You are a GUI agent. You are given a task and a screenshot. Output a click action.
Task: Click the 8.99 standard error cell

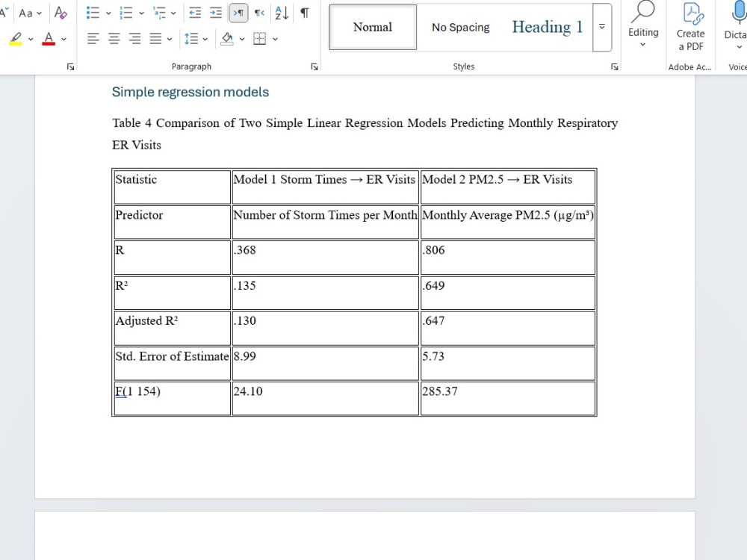tap(325, 364)
